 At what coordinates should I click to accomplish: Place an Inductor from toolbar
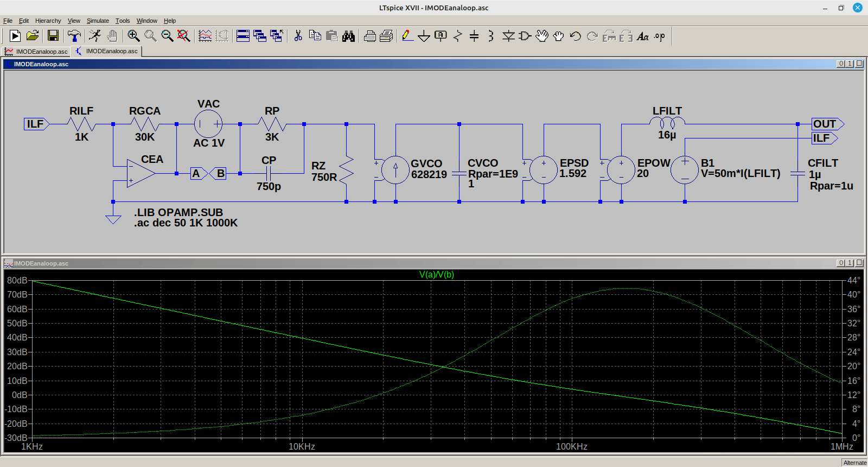click(491, 36)
